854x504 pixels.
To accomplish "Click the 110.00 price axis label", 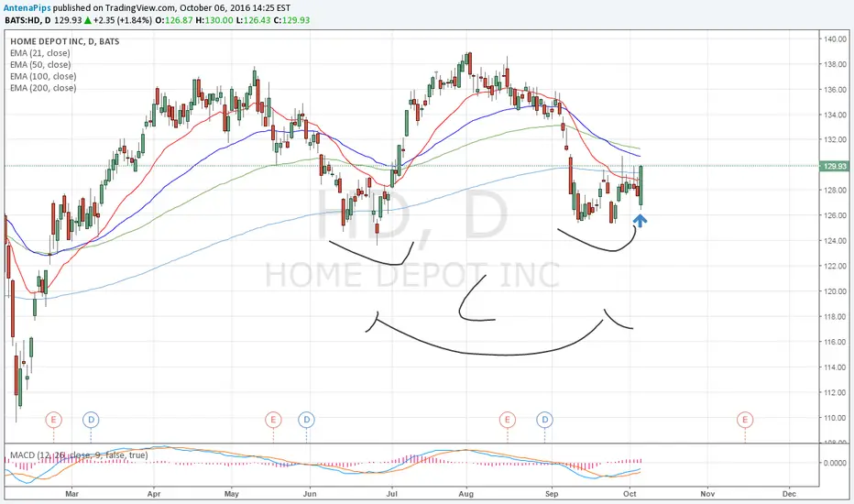I will pyautogui.click(x=836, y=418).
